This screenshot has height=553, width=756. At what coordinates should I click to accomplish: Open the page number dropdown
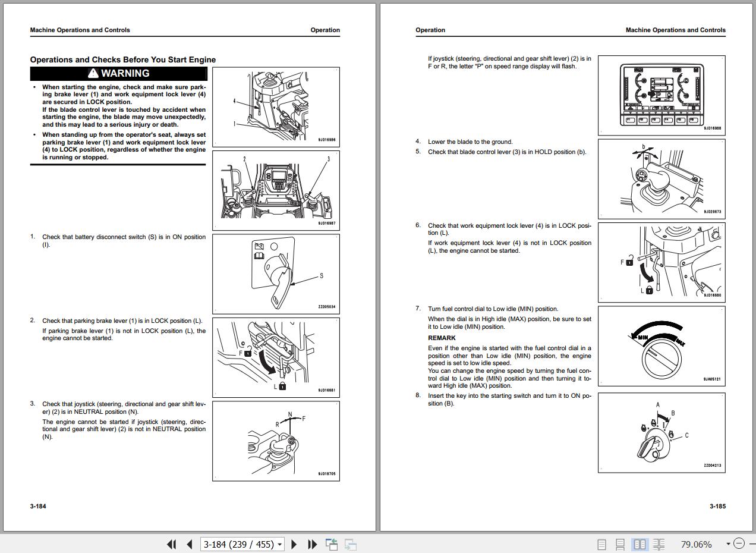(279, 545)
